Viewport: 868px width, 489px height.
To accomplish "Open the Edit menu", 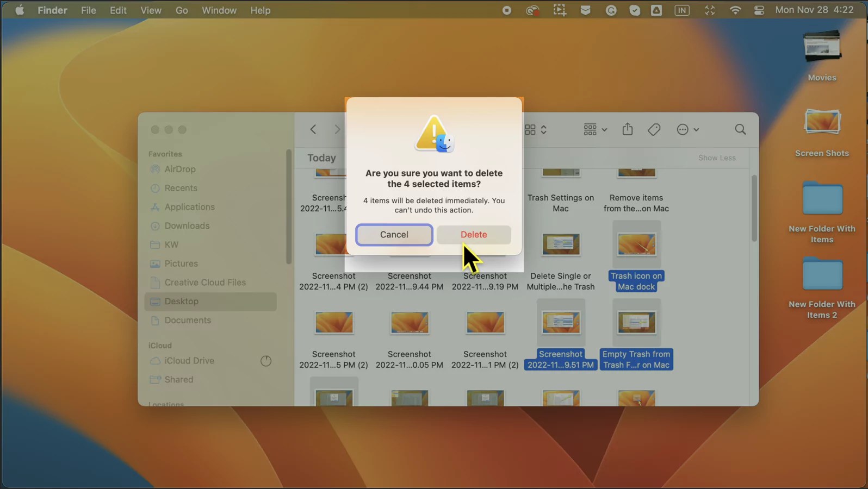I will point(118,10).
